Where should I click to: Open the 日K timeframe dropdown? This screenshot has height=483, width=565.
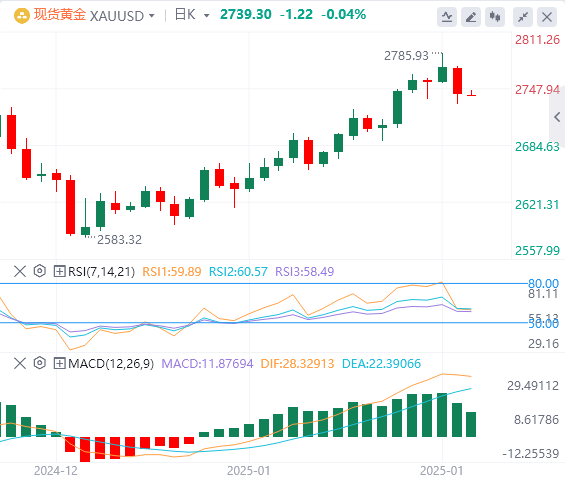tap(206, 16)
